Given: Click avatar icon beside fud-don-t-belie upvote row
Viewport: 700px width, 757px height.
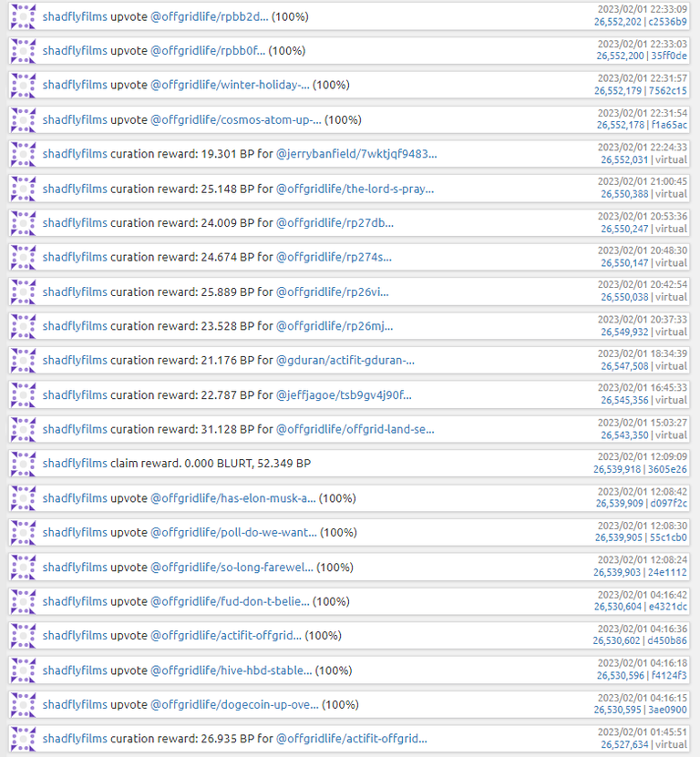Looking at the screenshot, I should pos(23,601).
